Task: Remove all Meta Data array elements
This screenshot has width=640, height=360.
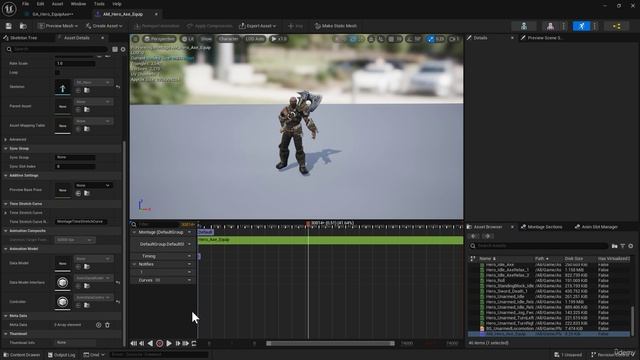Action: click(x=107, y=325)
